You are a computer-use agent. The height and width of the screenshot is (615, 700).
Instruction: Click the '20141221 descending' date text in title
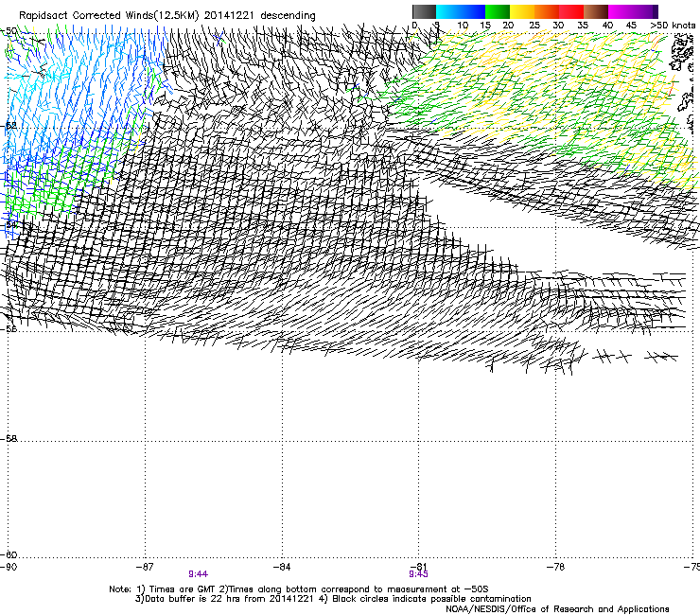coord(259,15)
